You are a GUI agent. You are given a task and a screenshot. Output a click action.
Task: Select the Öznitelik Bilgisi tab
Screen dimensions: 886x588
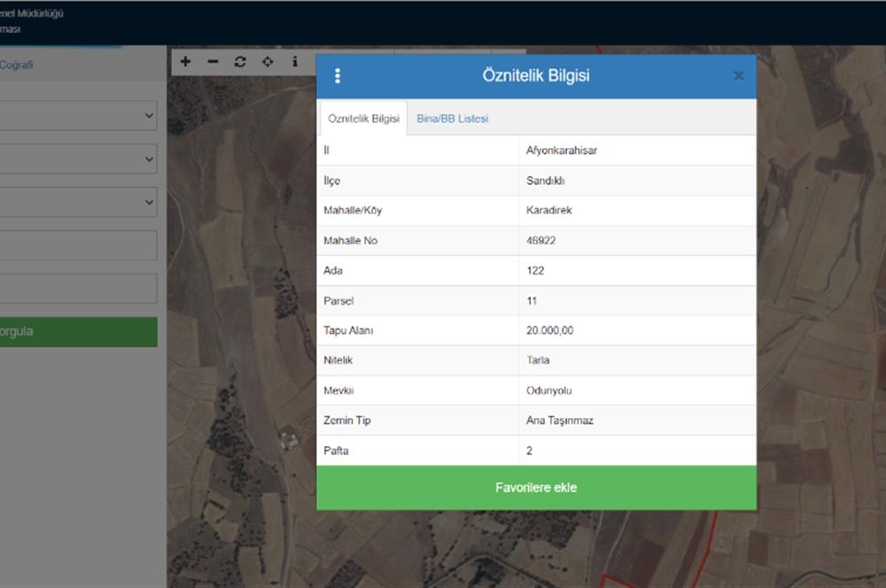363,119
